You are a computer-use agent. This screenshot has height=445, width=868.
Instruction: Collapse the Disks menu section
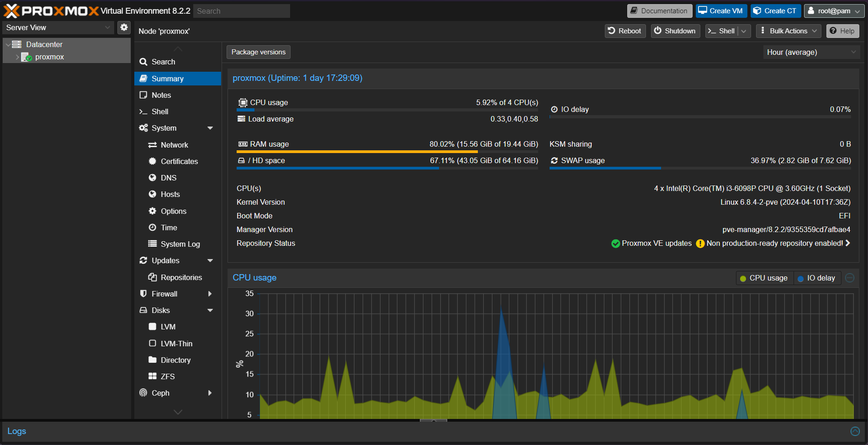point(210,311)
